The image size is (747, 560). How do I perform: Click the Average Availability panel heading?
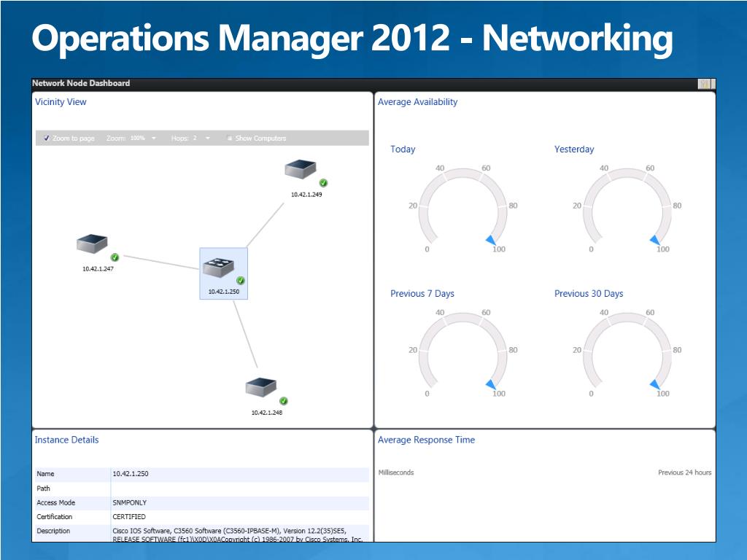pos(418,102)
